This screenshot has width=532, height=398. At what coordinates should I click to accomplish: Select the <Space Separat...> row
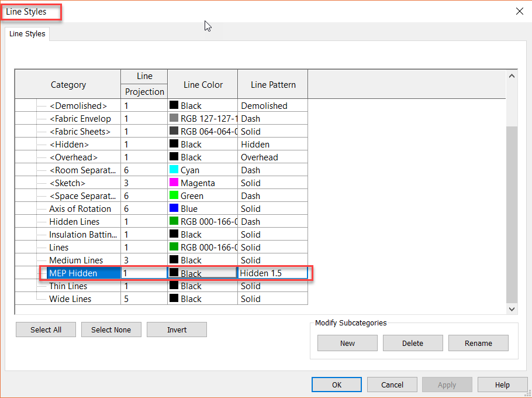tap(82, 196)
